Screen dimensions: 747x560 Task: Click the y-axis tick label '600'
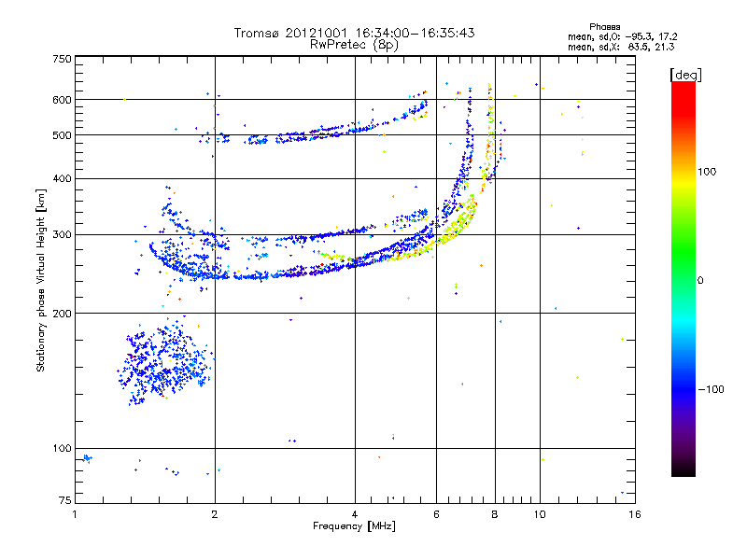click(x=62, y=100)
